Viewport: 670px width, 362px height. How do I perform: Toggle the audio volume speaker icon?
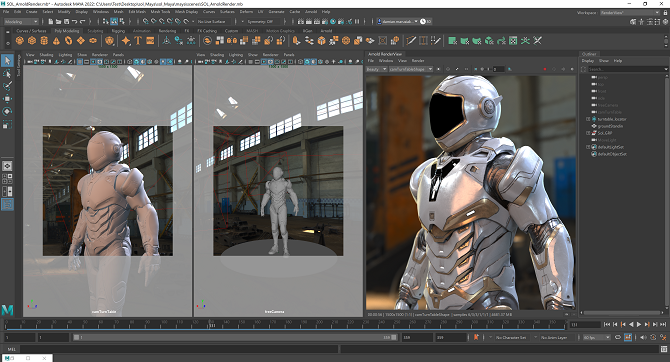pyautogui.click(x=643, y=337)
